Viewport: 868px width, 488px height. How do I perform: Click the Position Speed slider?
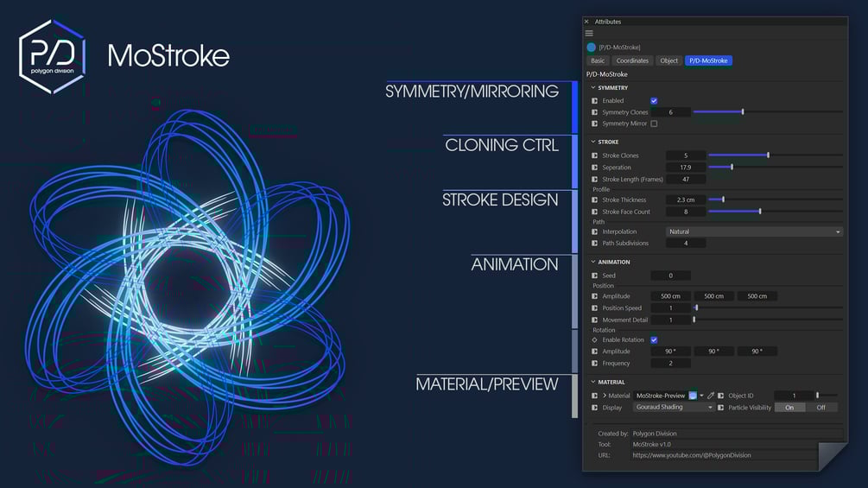coord(769,307)
